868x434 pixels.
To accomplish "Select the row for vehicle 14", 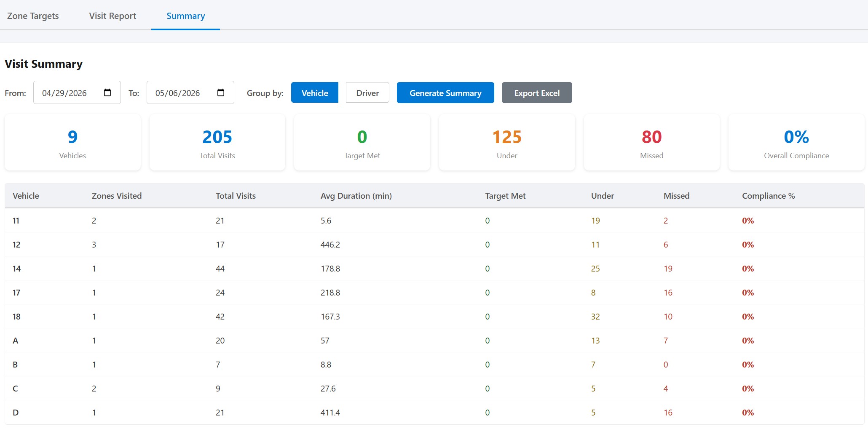I will pos(434,269).
